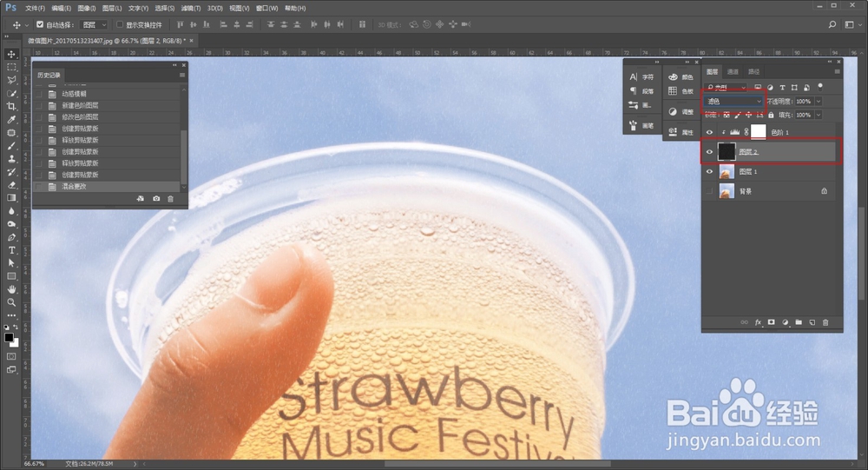Toggle layer filtering switch in Layers panel

pyautogui.click(x=820, y=87)
